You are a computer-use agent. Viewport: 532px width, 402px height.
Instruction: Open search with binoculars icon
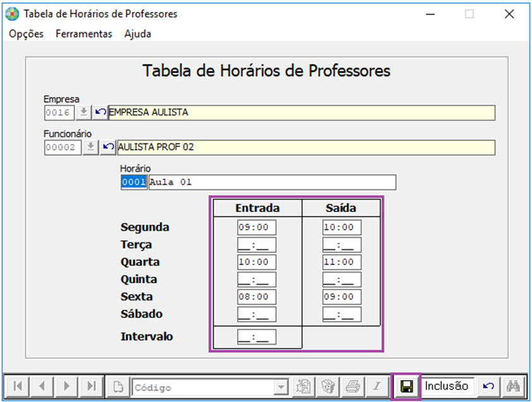coord(513,386)
